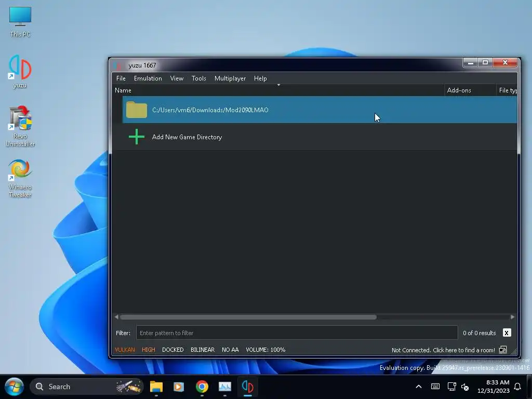Viewport: 532px width, 399px height.
Task: Sort by the File type column header
Action: coord(508,90)
